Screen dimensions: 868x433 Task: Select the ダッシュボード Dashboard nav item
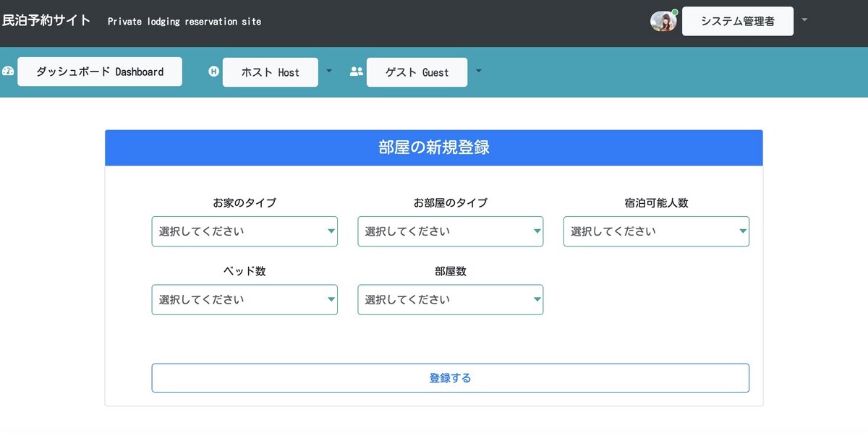99,71
